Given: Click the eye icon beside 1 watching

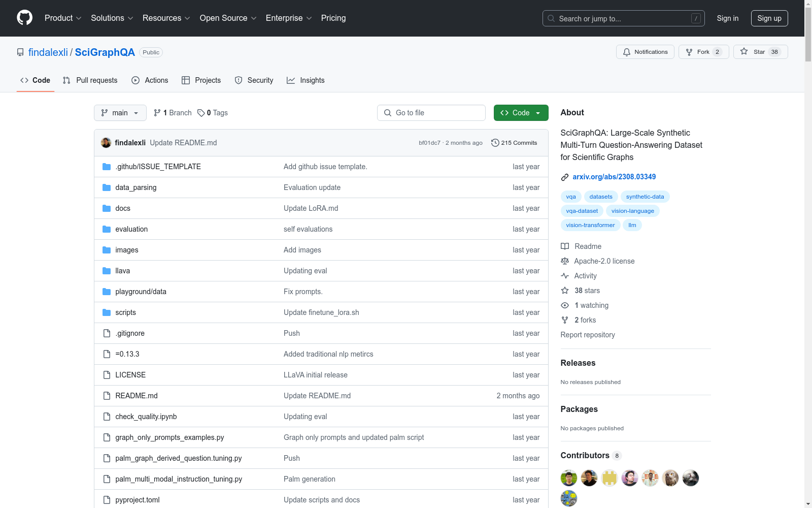Looking at the screenshot, I should [x=565, y=305].
